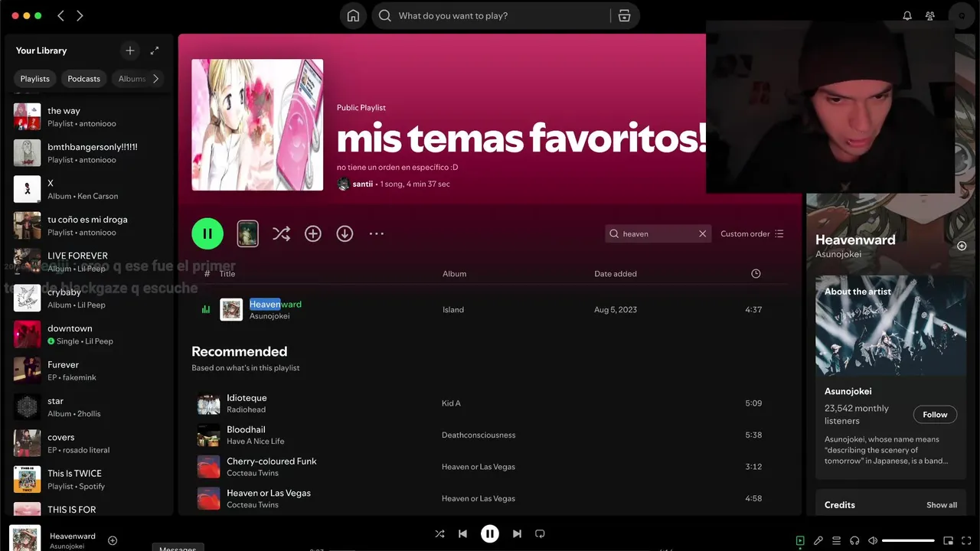Go back with the left arrow
Screen dimensions: 980x551
pyautogui.click(x=61, y=15)
